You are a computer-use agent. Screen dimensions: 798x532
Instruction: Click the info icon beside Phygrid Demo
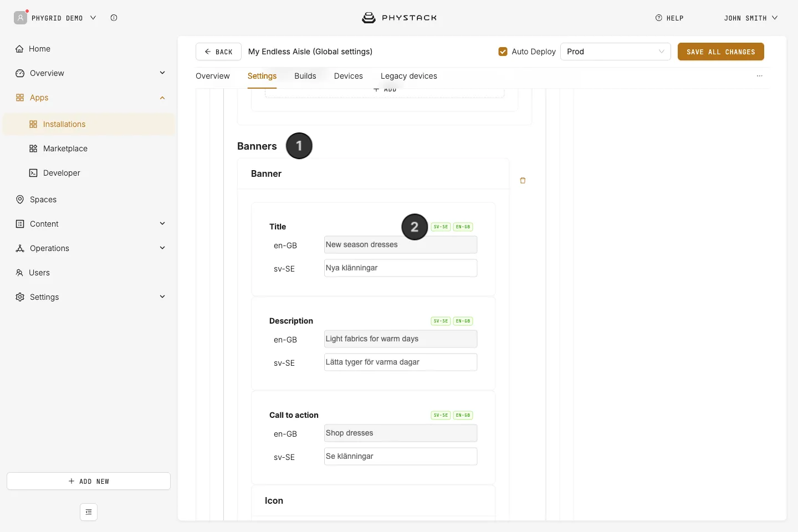click(114, 18)
